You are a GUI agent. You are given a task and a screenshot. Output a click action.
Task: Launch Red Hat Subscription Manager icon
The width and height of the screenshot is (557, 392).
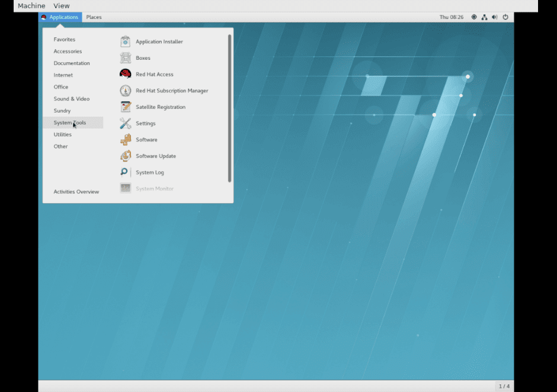pyautogui.click(x=126, y=91)
